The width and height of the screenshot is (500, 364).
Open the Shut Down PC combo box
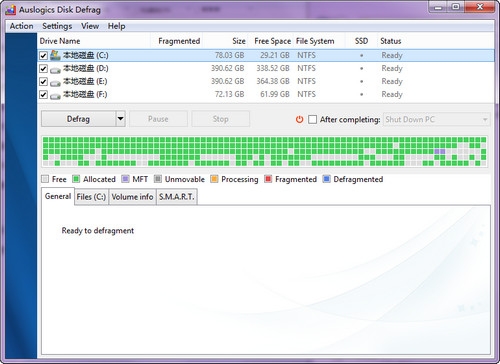click(437, 119)
